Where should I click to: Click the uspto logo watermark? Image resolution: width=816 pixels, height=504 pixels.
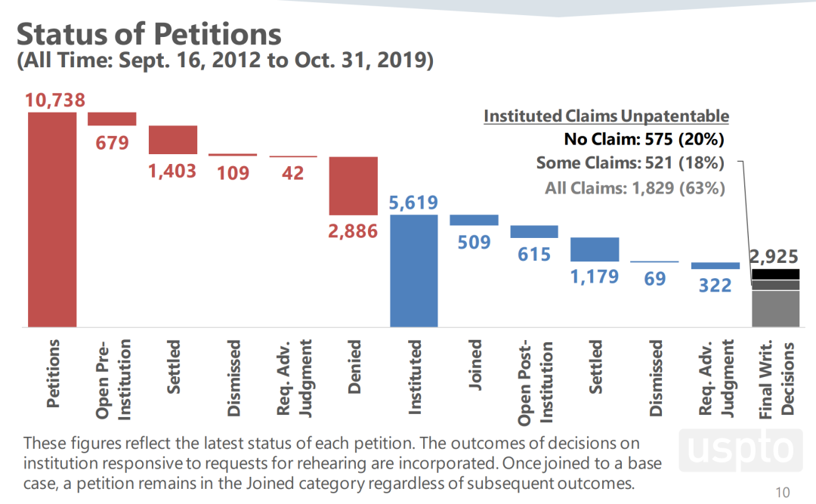[x=741, y=450]
